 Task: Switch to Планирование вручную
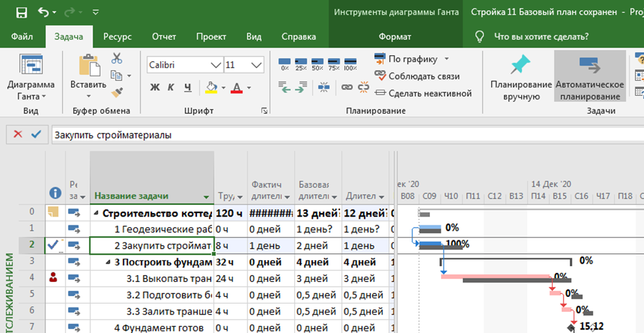(x=521, y=77)
